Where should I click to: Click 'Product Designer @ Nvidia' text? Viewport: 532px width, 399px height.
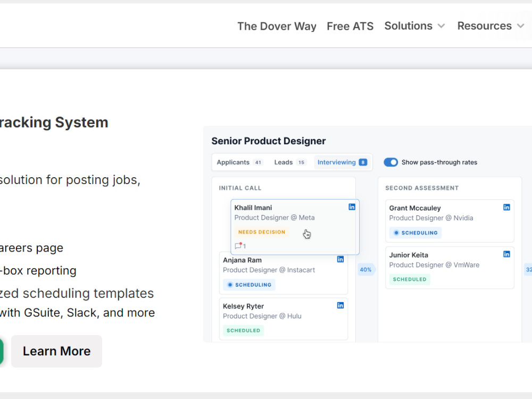pos(431,218)
